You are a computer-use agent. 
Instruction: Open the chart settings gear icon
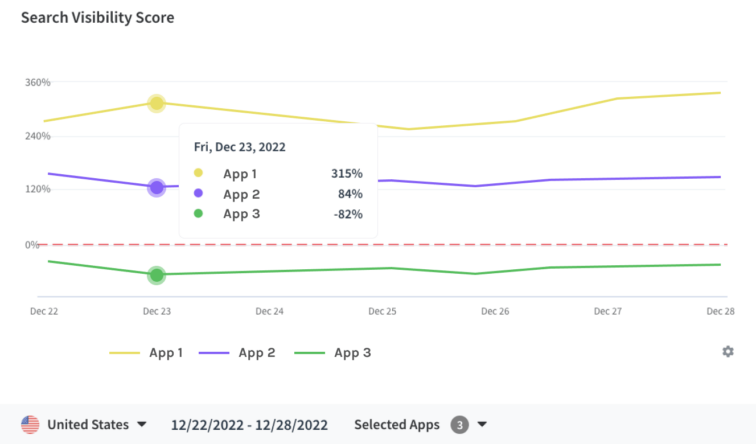coord(728,351)
